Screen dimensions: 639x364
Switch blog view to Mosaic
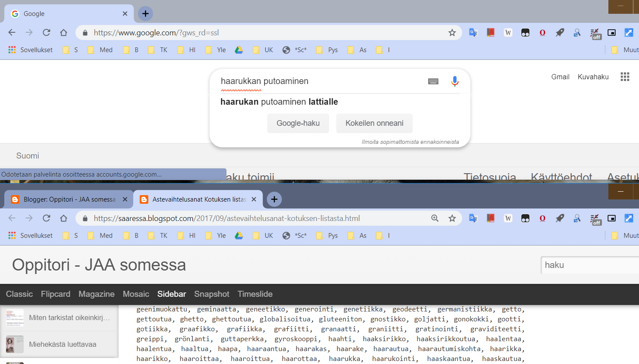tap(136, 294)
